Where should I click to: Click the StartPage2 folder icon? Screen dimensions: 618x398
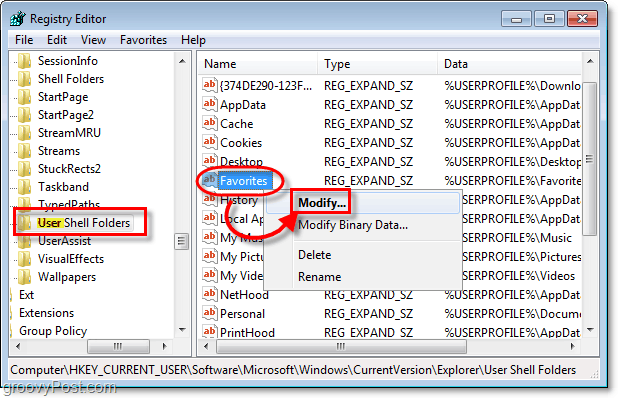pyautogui.click(x=24, y=115)
